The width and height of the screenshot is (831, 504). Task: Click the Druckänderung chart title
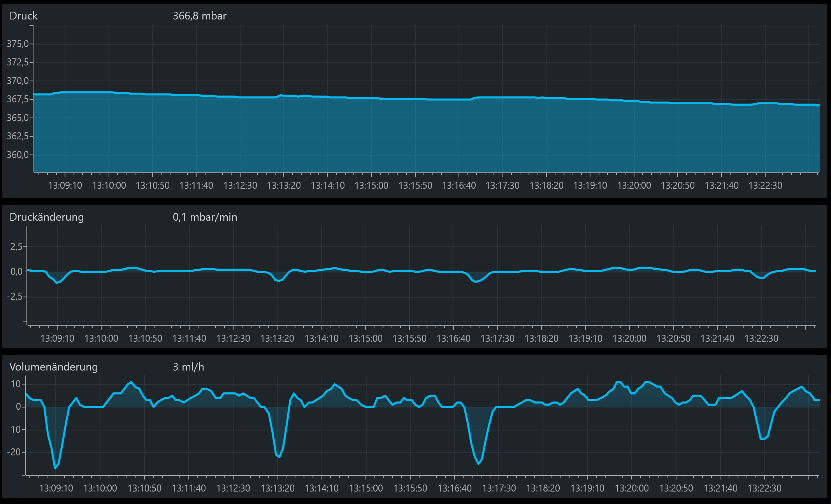[x=46, y=217]
